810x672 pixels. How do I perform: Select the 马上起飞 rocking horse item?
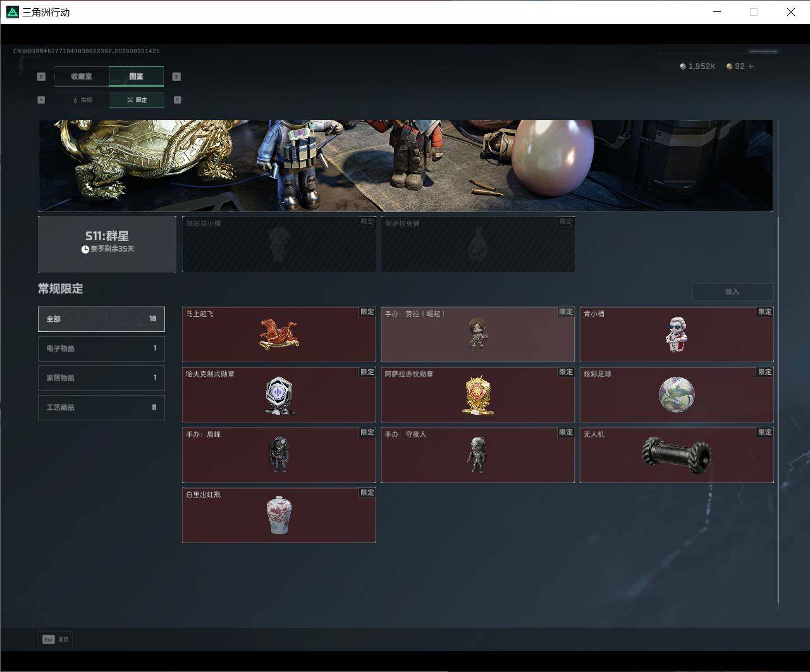pyautogui.click(x=279, y=334)
